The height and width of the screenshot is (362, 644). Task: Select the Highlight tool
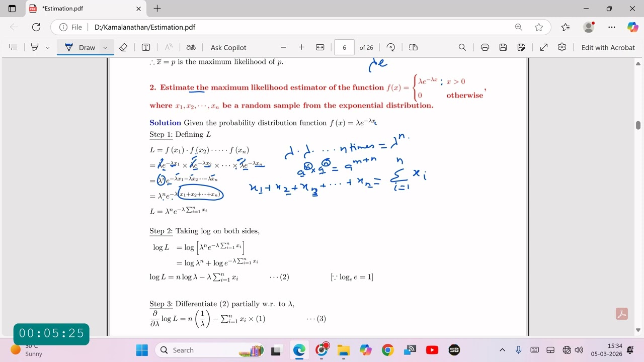point(35,47)
